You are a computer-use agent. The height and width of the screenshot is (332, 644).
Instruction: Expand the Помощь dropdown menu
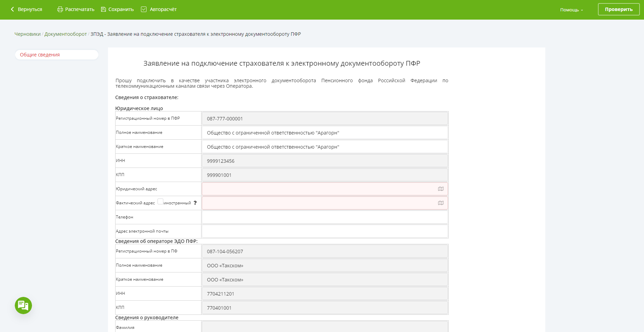point(571,10)
